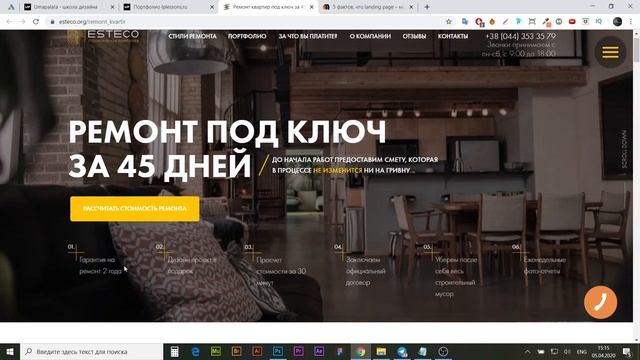Open Adobe After Effects from the taskbar
The image size is (640, 360).
pos(319,351)
